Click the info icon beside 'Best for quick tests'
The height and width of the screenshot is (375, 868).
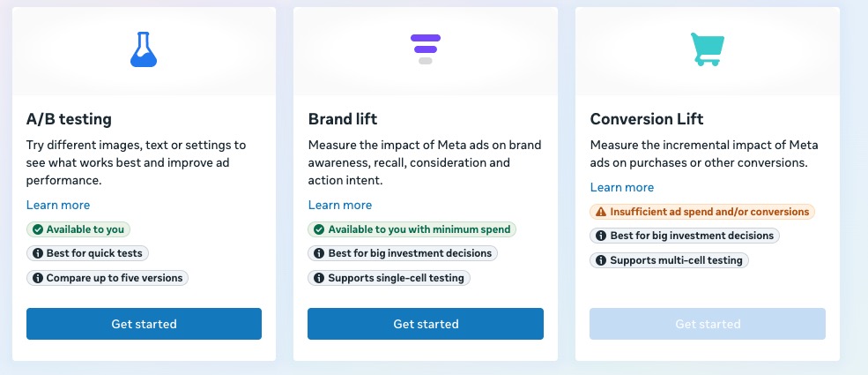click(38, 253)
